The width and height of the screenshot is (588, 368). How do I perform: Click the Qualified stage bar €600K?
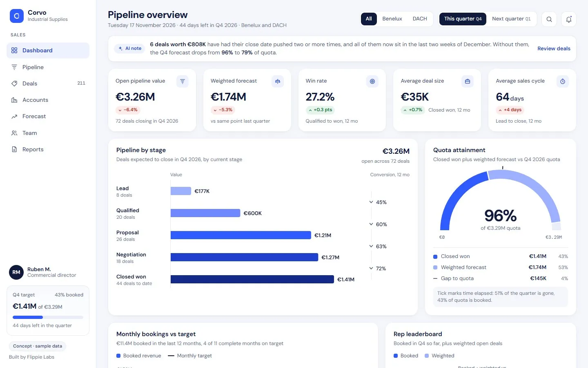click(x=205, y=213)
